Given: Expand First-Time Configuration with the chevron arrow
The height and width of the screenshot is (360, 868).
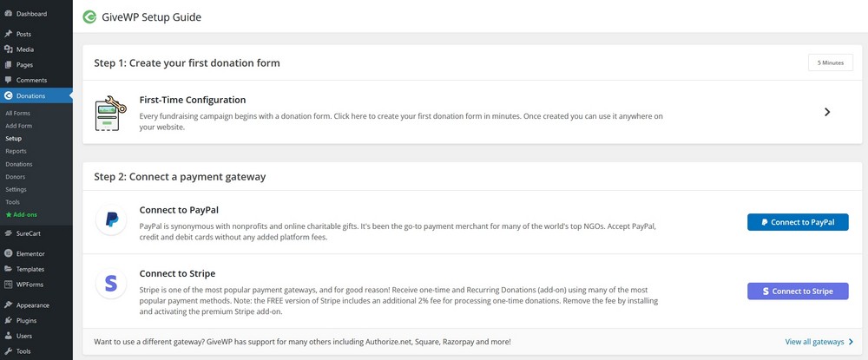Looking at the screenshot, I should point(827,112).
